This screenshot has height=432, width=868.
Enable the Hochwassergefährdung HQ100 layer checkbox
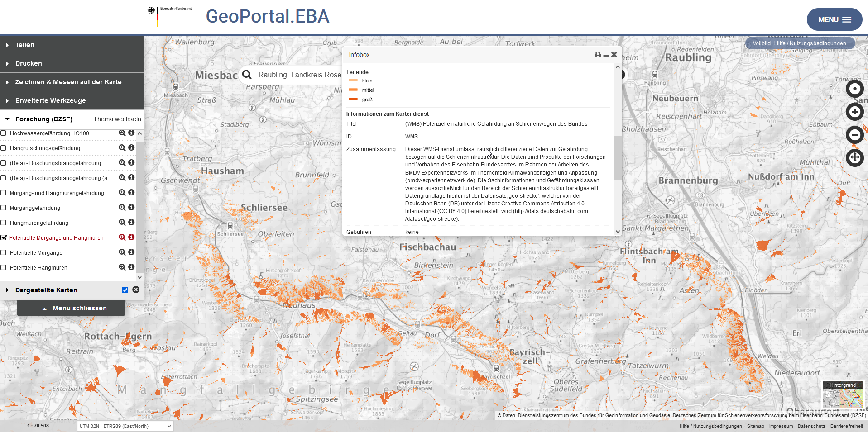click(x=4, y=133)
